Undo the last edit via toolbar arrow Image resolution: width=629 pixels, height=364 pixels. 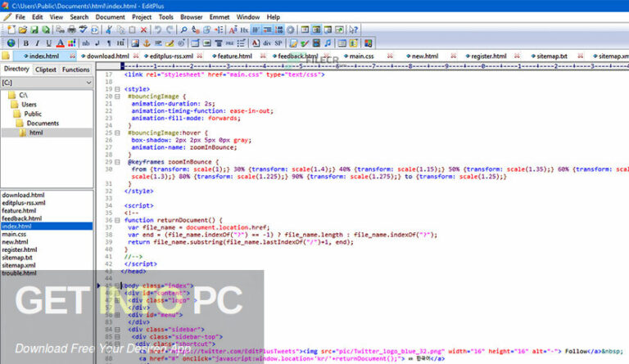point(158,29)
